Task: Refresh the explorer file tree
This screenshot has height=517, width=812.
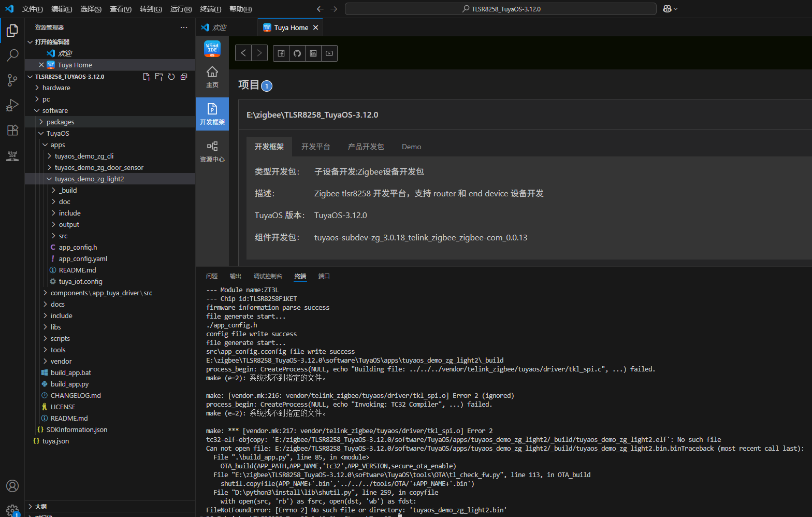Action: [x=171, y=77]
